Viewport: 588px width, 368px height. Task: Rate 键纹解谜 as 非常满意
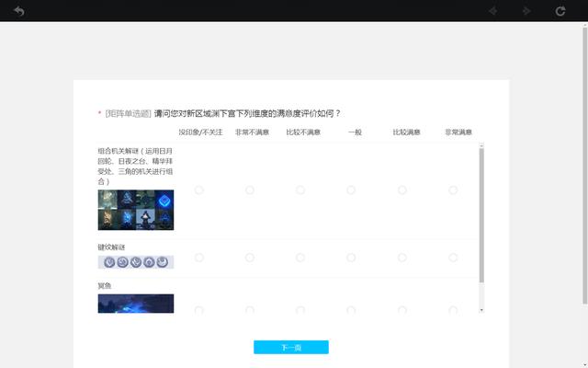coord(453,258)
